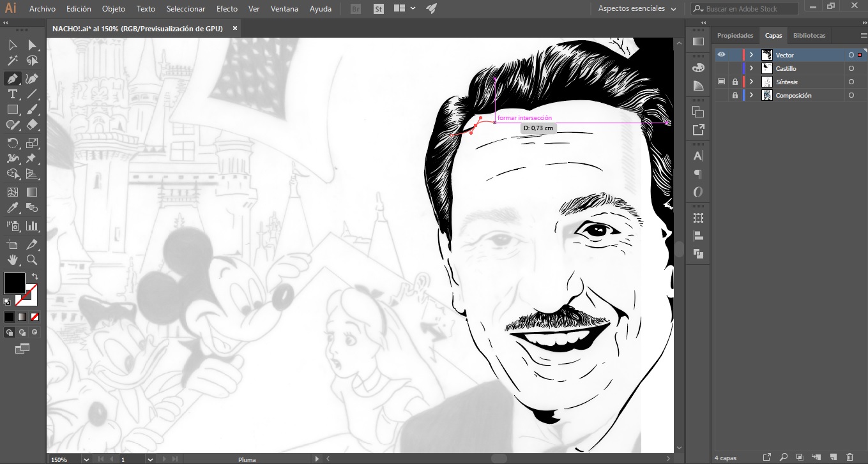Apply solid Color mode button
Viewport: 868px width, 464px height.
tap(10, 317)
